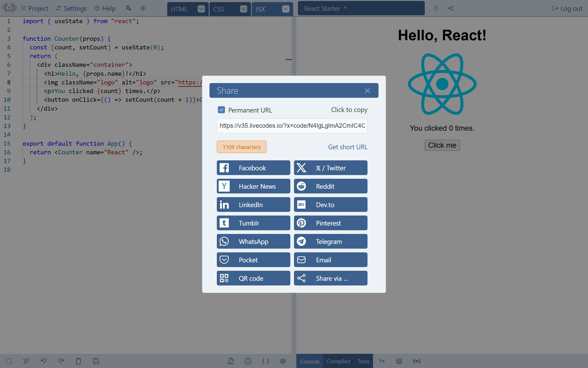Open code formatting with the braces icon
Screen dimensions: 588x368
266,361
